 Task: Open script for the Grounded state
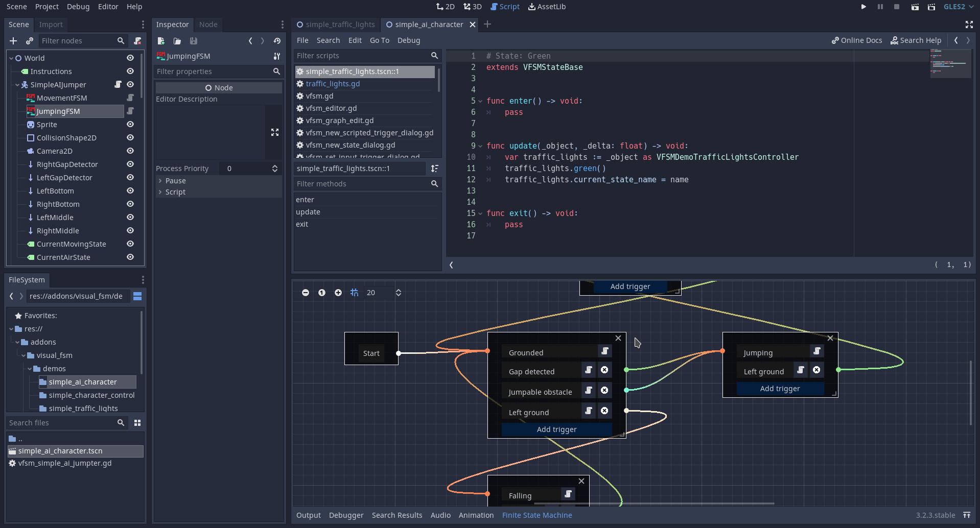604,351
